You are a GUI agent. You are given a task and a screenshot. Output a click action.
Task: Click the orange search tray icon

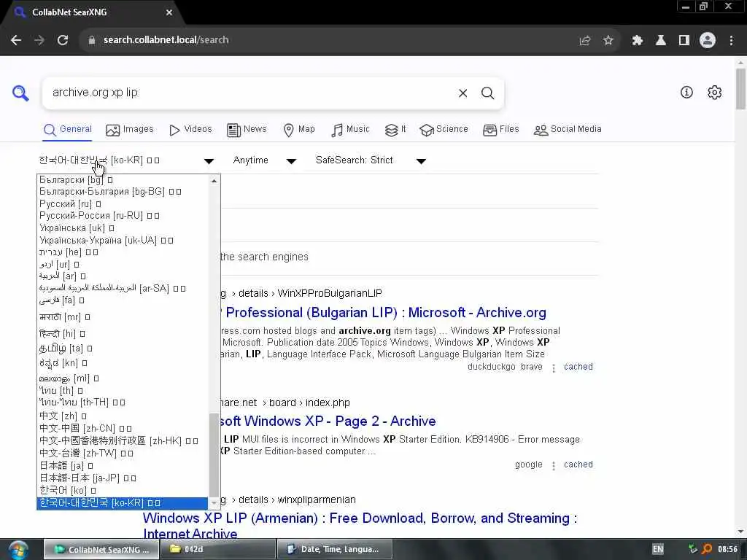707,549
